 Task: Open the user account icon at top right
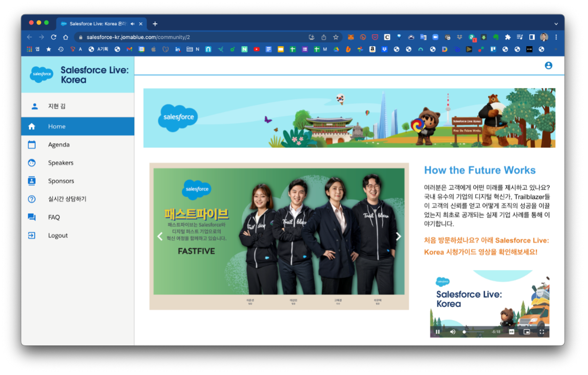click(x=548, y=66)
